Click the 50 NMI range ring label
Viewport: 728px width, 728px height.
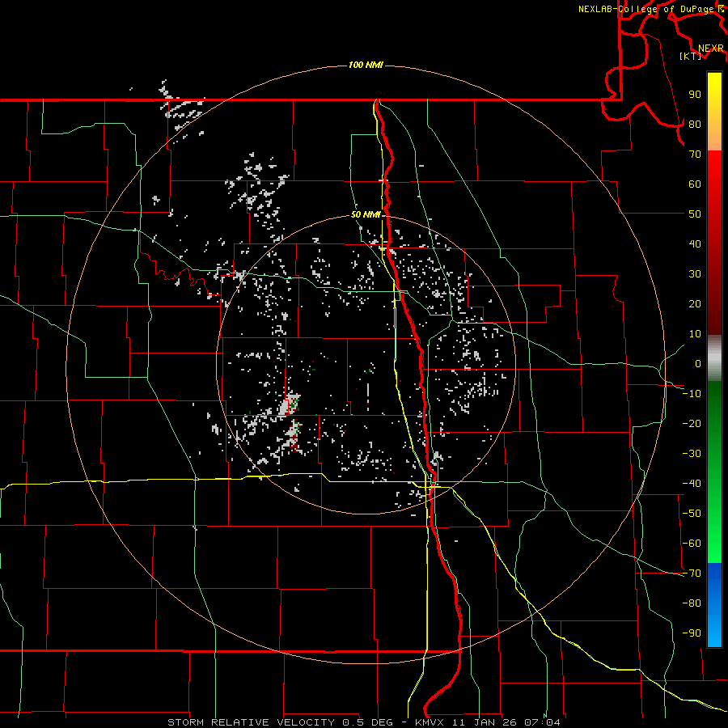(x=366, y=214)
